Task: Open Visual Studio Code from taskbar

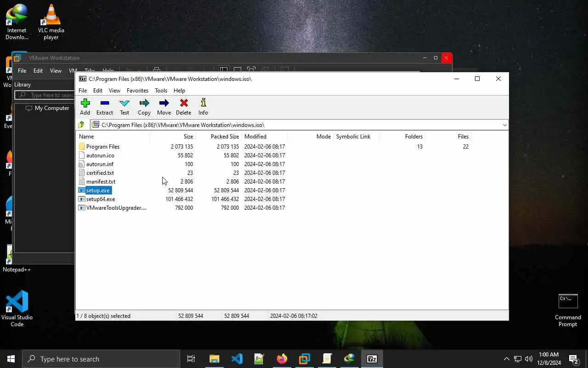Action: (x=237, y=359)
